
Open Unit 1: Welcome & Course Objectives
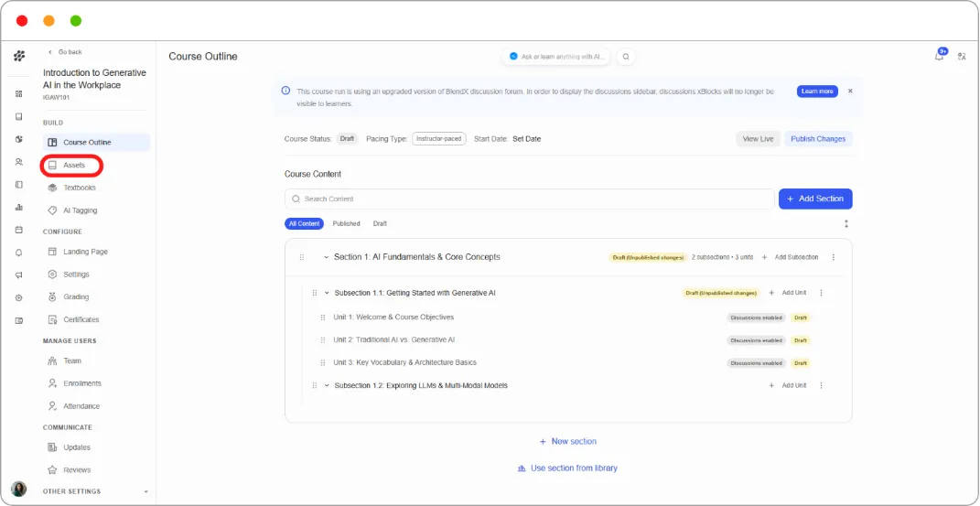pyautogui.click(x=393, y=318)
